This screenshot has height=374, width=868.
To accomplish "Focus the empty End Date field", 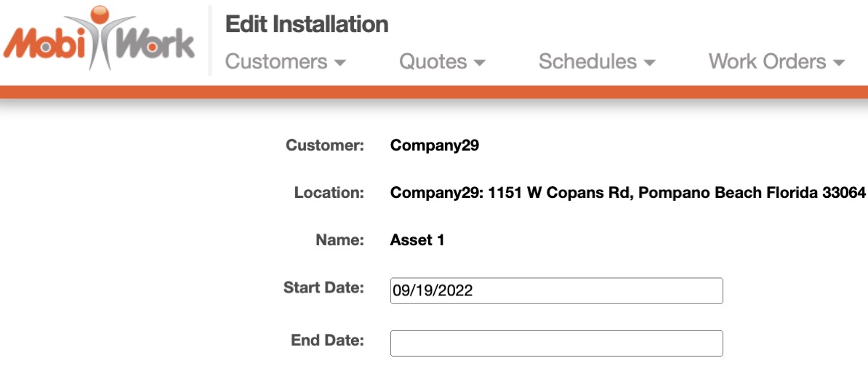I will pyautogui.click(x=556, y=343).
